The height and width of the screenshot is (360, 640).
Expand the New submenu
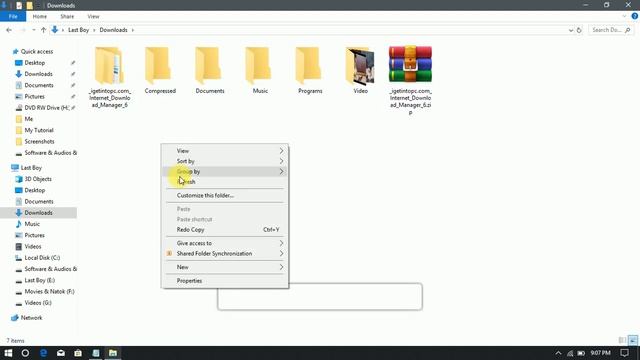(x=225, y=267)
